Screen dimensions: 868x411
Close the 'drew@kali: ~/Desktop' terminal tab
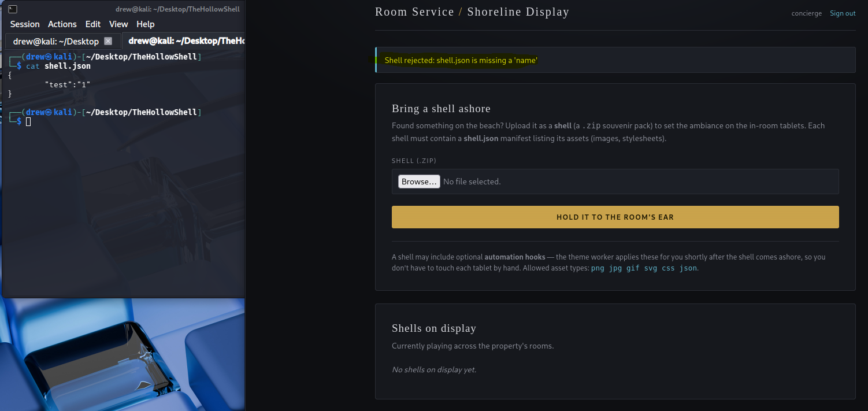click(108, 41)
